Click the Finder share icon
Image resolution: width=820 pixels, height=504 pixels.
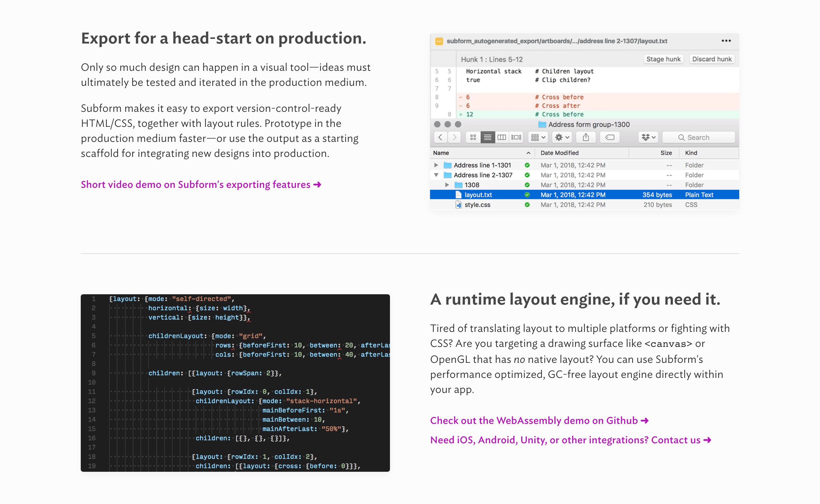[586, 137]
